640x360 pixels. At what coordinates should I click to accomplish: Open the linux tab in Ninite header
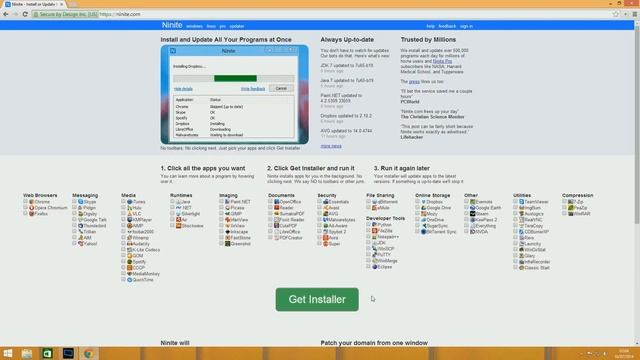pyautogui.click(x=211, y=26)
